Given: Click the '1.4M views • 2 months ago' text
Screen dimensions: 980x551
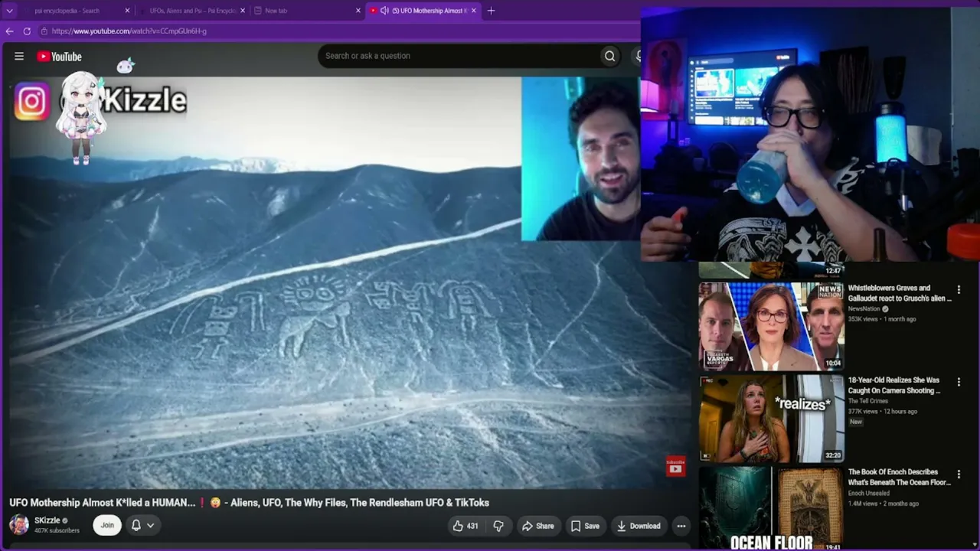Looking at the screenshot, I should coord(884,504).
